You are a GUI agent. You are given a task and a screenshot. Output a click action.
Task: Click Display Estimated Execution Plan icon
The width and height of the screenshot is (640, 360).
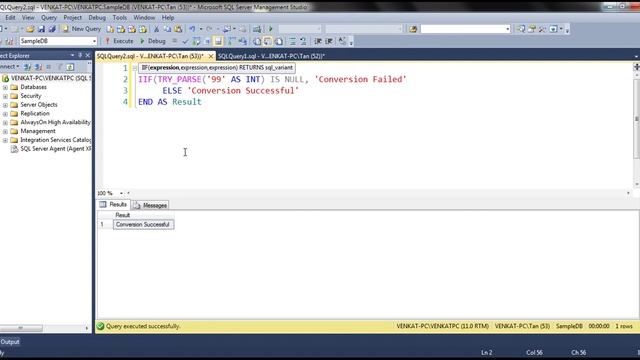point(196,41)
